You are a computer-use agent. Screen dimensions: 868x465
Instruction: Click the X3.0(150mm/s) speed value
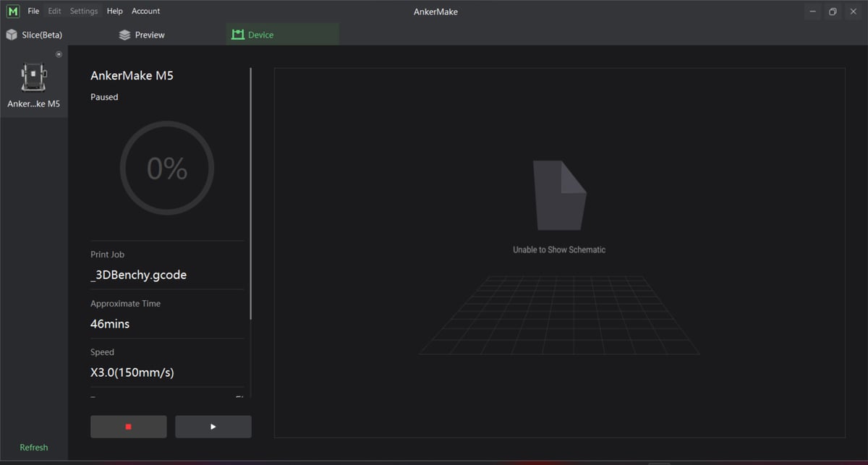tap(132, 372)
